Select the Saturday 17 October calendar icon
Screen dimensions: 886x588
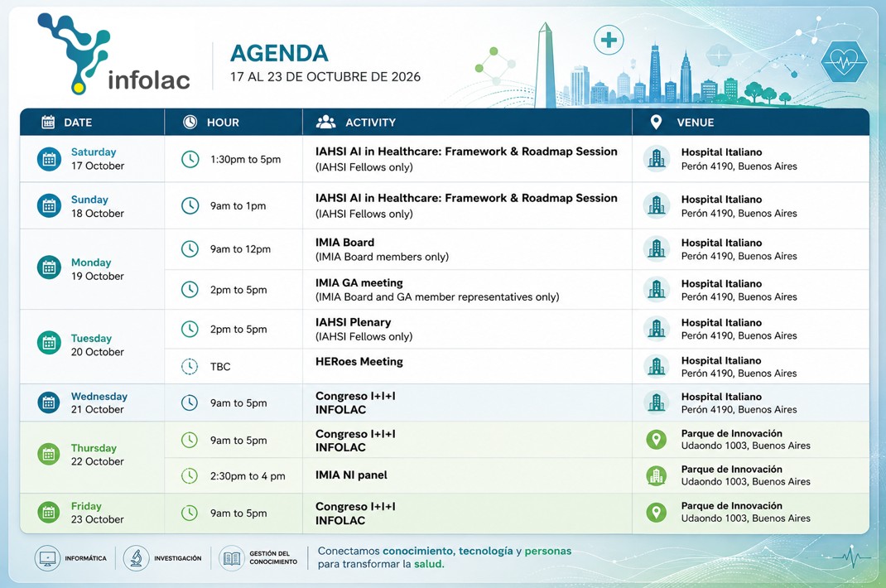click(49, 160)
